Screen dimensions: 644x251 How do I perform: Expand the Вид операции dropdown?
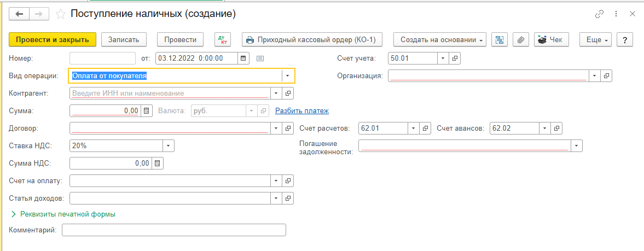(x=288, y=76)
